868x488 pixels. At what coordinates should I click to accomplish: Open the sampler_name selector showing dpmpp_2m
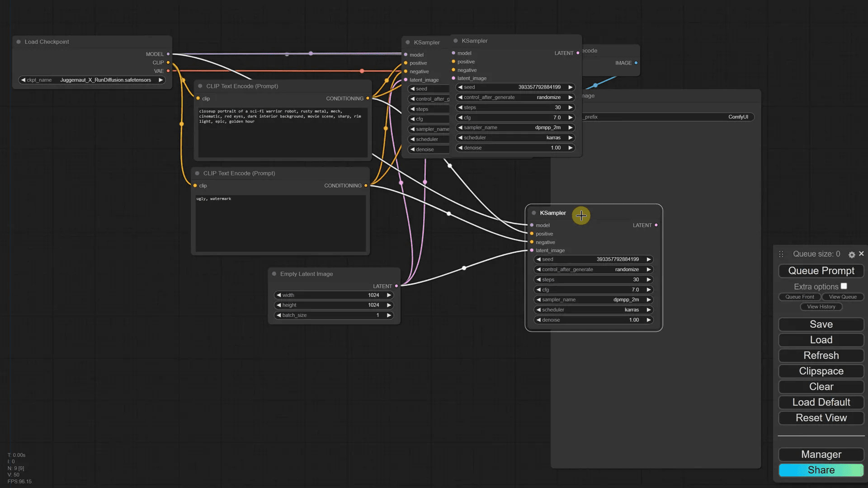click(x=594, y=299)
